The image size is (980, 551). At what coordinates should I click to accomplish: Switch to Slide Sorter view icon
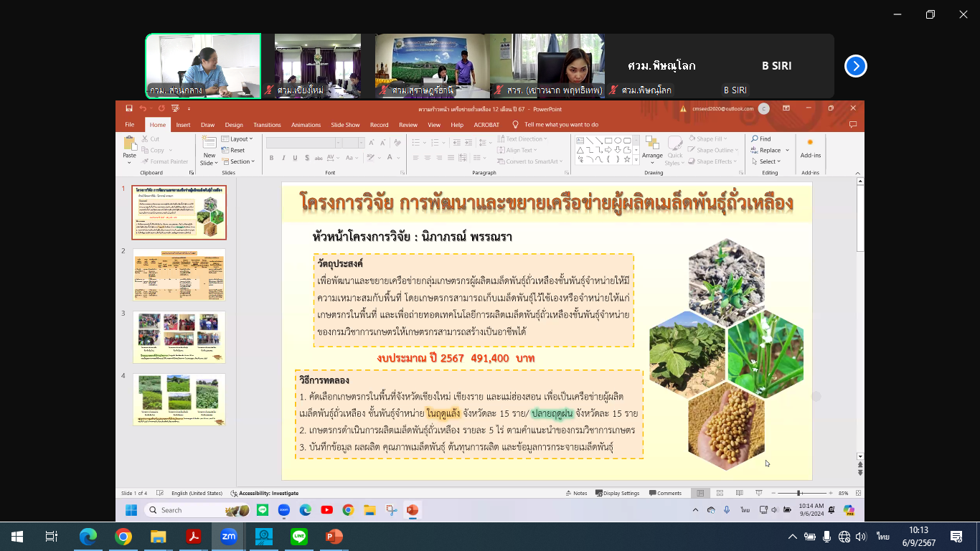click(720, 494)
